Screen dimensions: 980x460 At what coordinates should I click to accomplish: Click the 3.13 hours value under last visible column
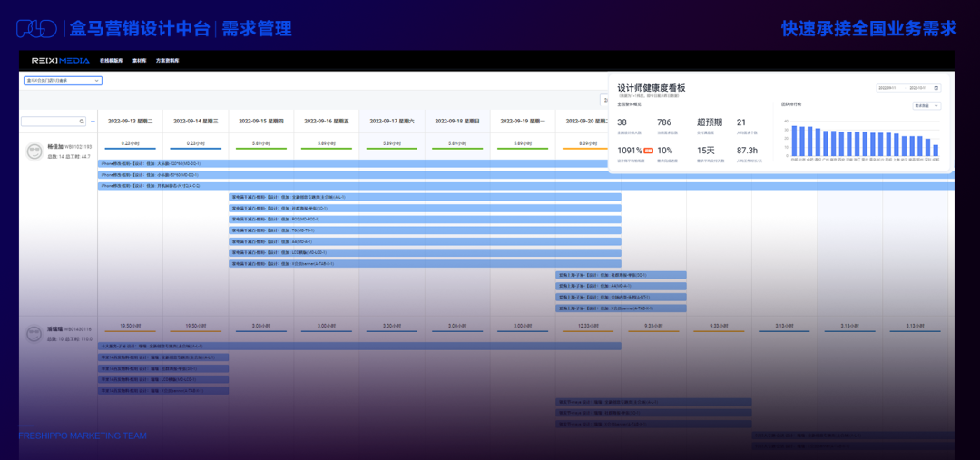(x=915, y=326)
